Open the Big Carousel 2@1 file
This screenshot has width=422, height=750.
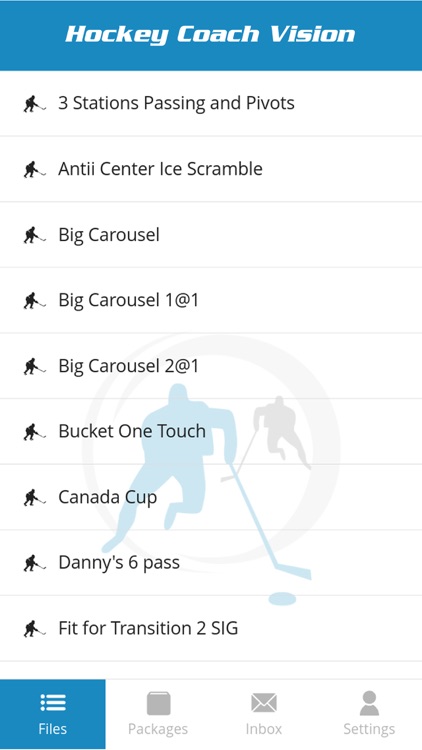(x=211, y=366)
